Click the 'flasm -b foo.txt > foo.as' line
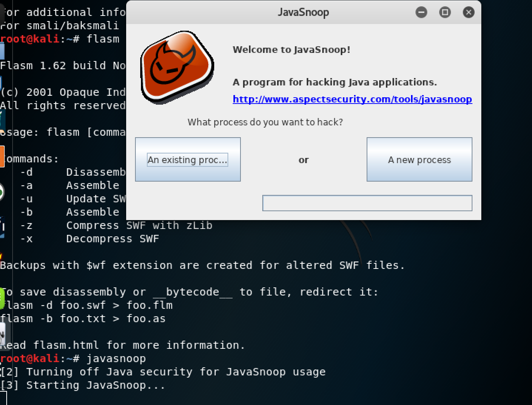 83,318
